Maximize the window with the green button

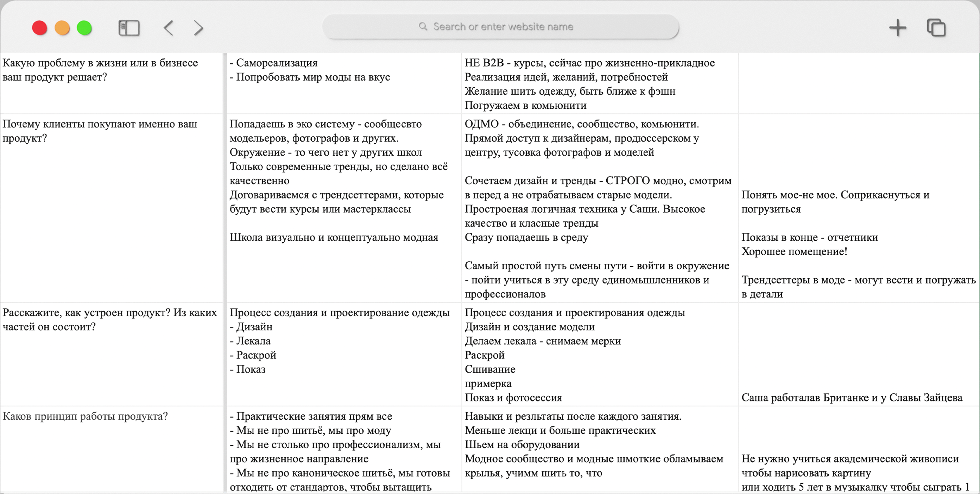pyautogui.click(x=84, y=28)
